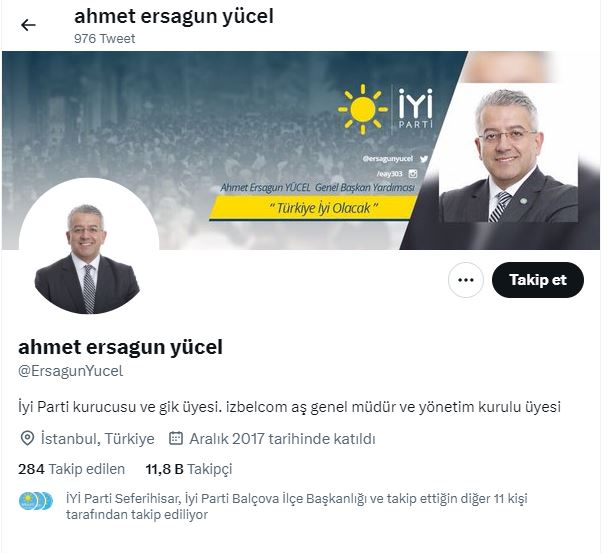
Task: Open the three-dot more options menu
Action: coord(465,280)
